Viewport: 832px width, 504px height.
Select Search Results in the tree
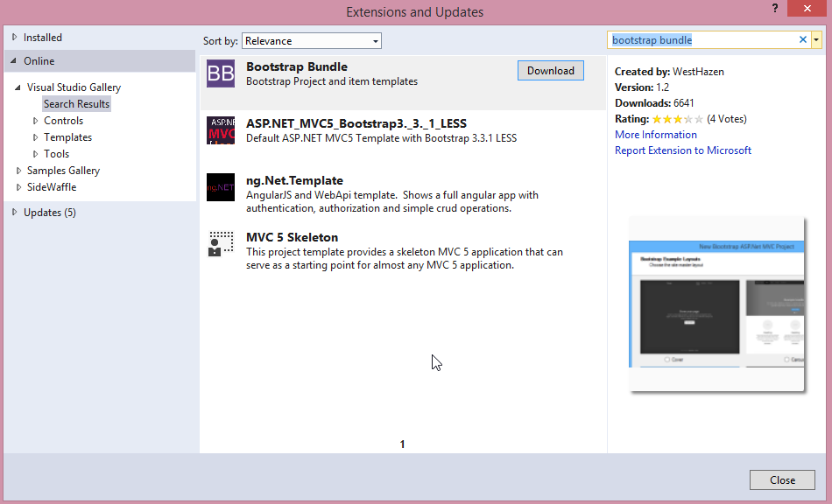point(76,104)
